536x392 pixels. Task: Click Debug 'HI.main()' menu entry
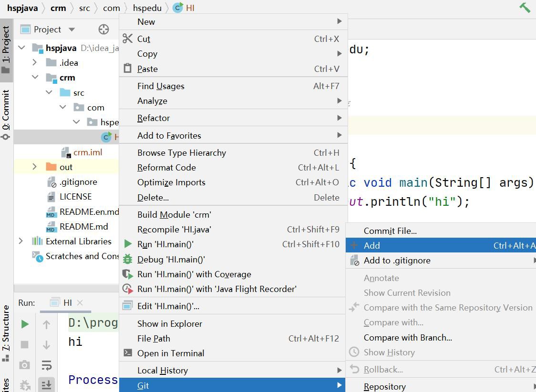click(171, 260)
